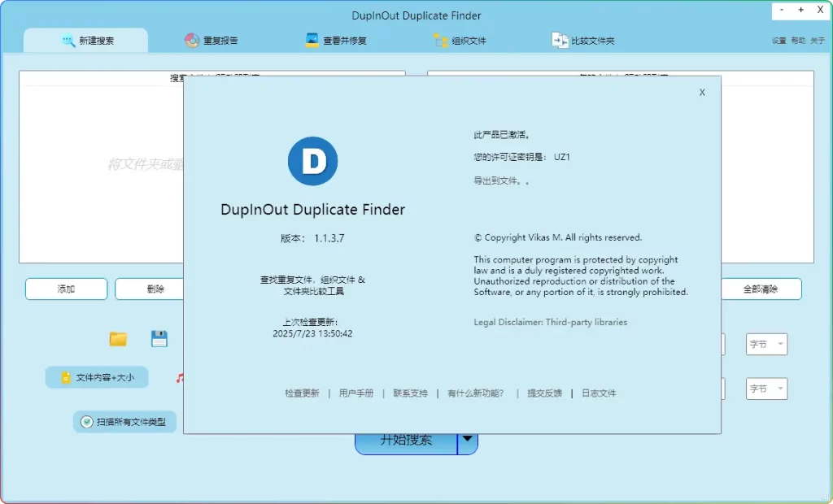Screen dimensions: 833x504
Task: Click the 提交反馈 link
Action: [544, 393]
